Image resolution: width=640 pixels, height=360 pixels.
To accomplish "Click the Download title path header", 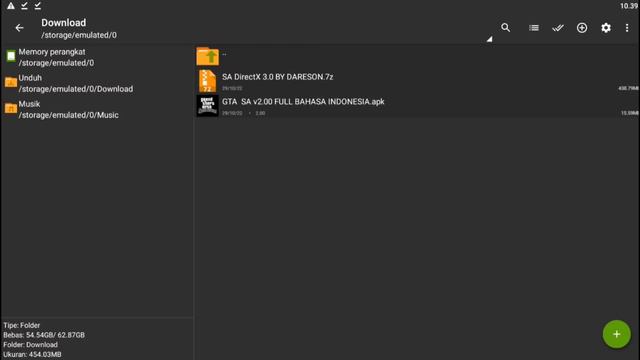I will click(64, 23).
